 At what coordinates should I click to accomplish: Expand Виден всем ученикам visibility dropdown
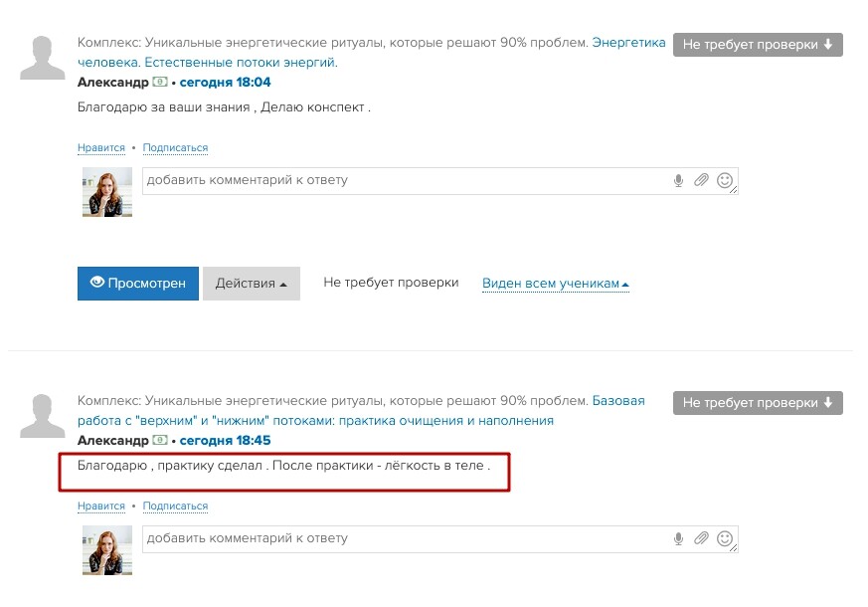[556, 284]
